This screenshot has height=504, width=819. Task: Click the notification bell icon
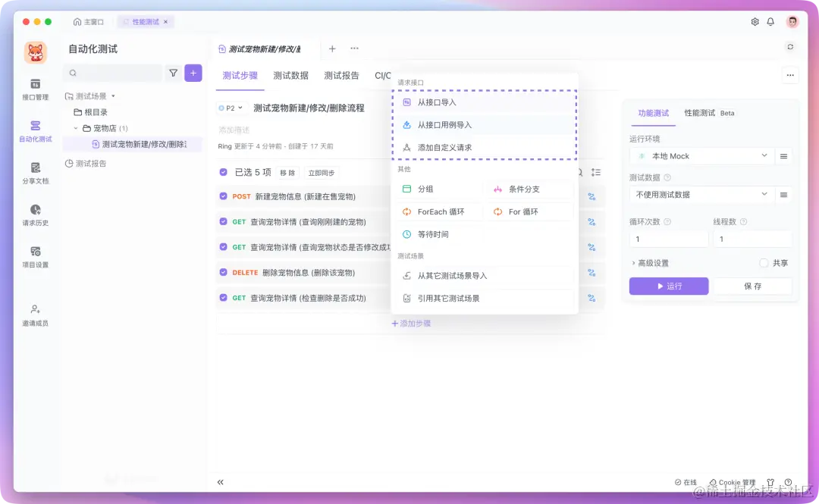[770, 22]
